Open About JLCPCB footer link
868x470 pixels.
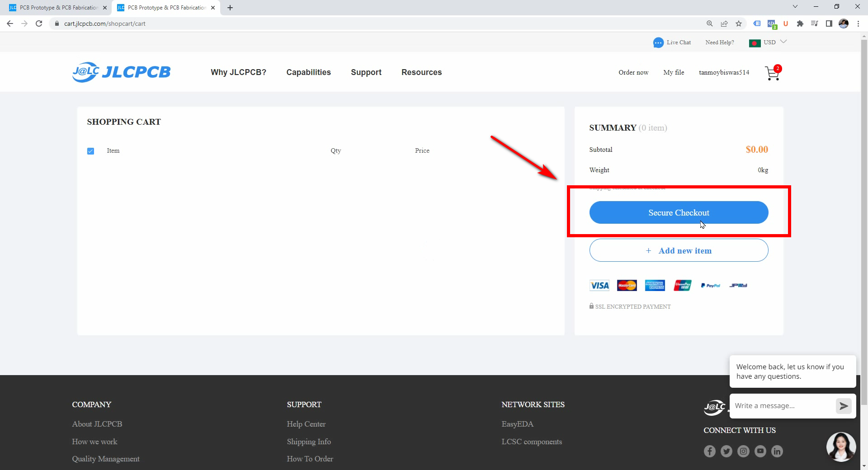(x=97, y=424)
